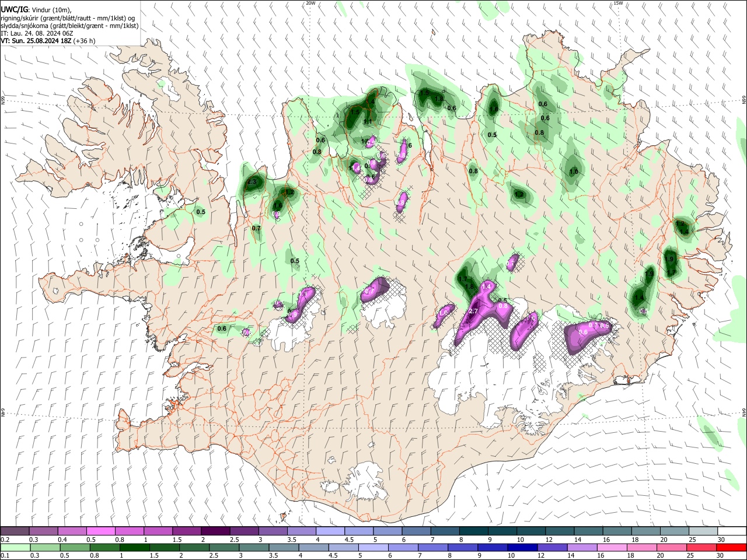The image size is (747, 560).
Task: Click the 15W longitude label
Action: tap(618, 3)
